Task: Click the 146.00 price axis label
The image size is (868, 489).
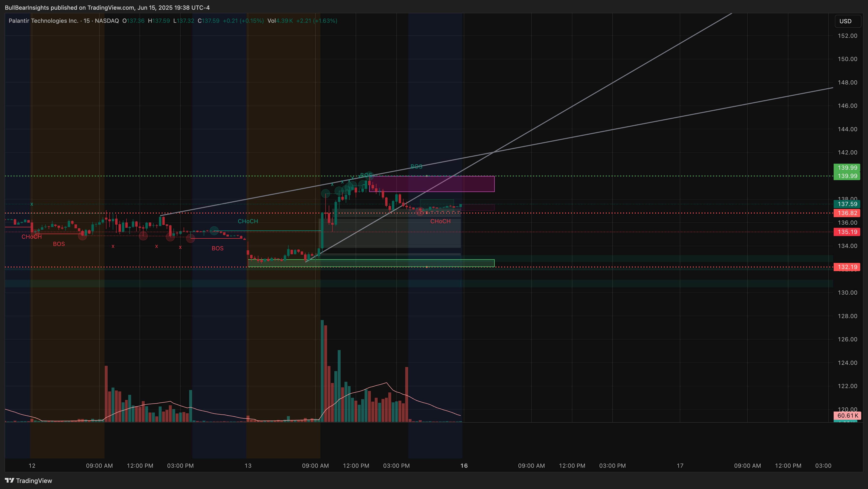Action: pos(847,106)
